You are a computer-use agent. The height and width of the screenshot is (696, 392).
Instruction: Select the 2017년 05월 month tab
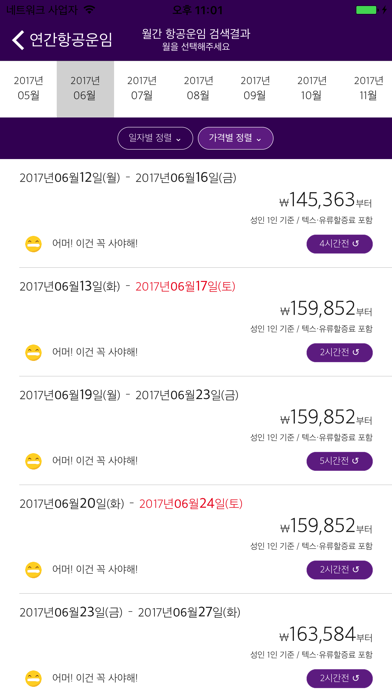[28, 89]
